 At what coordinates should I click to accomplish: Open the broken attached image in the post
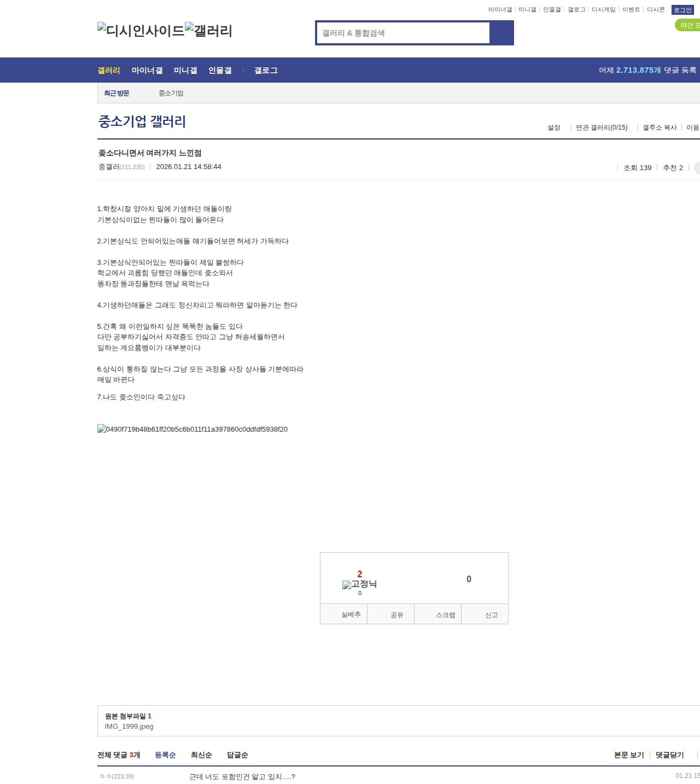192,429
